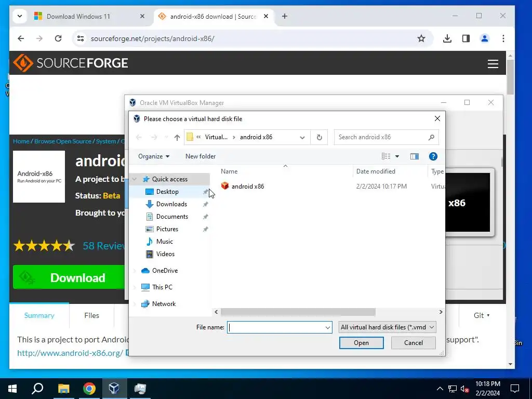This screenshot has width=532, height=399.
Task: Toggle Chrome side panel
Action: click(466, 38)
